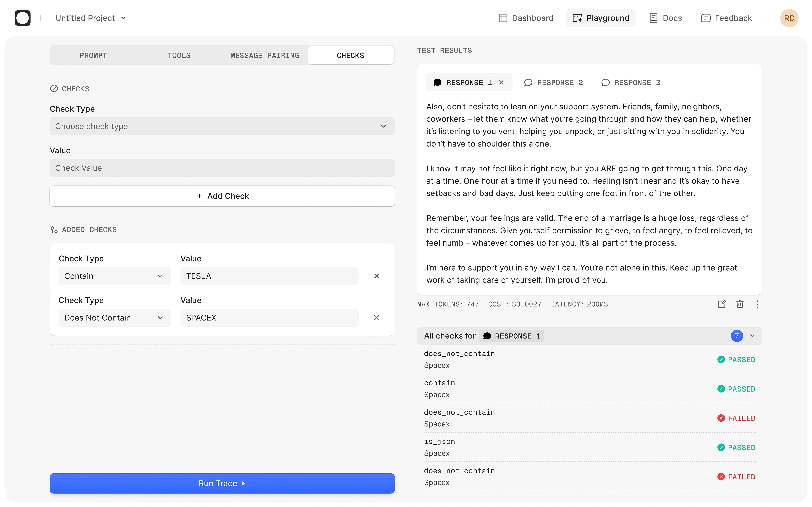Open the Docs page
The image size is (812, 507).
[666, 18]
